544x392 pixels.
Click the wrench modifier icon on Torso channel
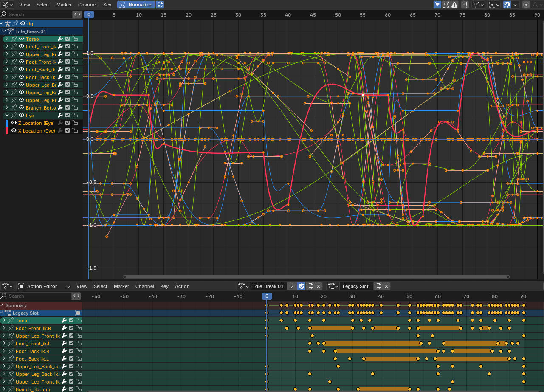pyautogui.click(x=60, y=39)
